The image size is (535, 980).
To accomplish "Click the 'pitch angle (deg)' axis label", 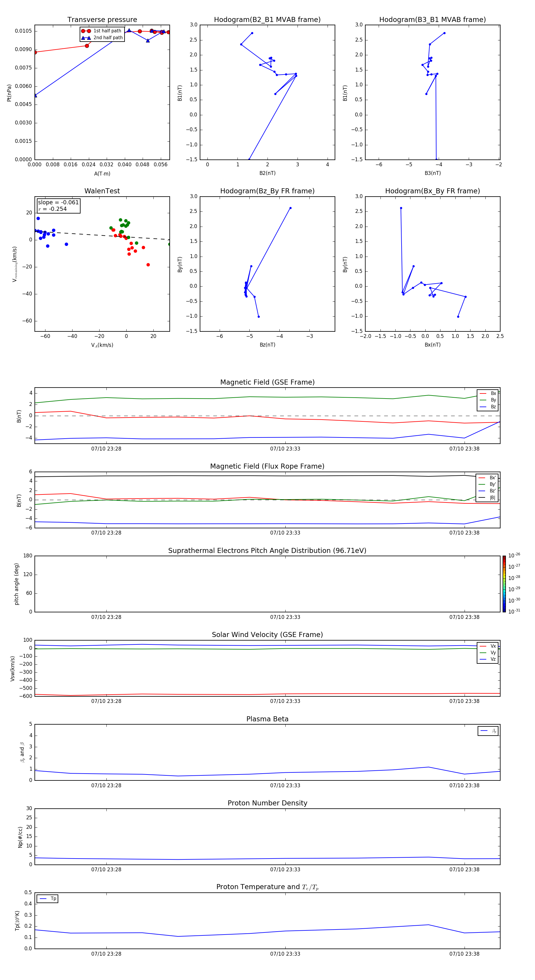I will pyautogui.click(x=16, y=584).
